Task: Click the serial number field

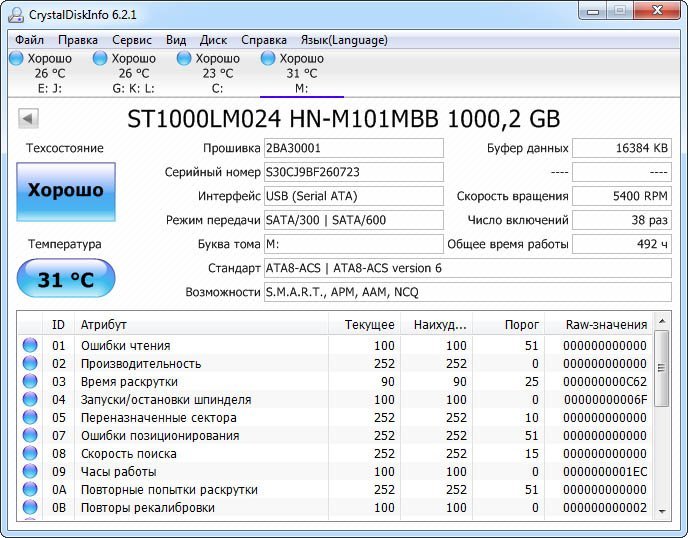Action: point(353,172)
